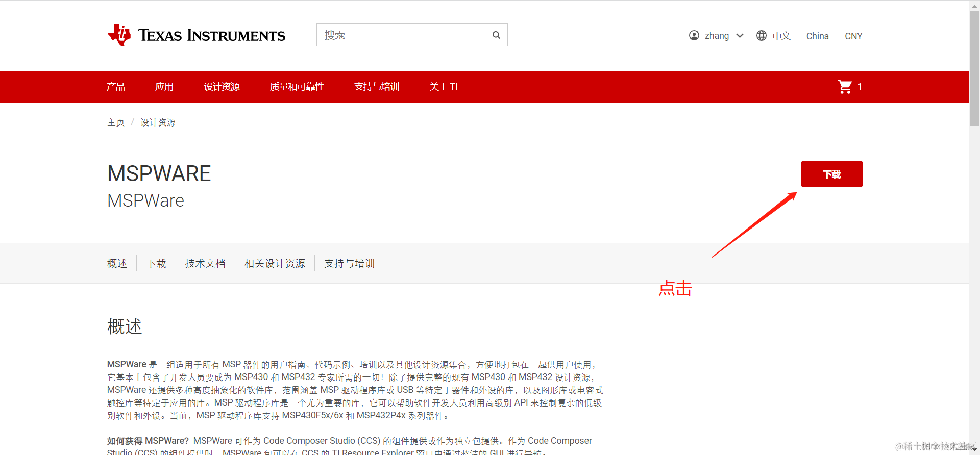
Task: Click the 概述 section heading
Action: 125,326
